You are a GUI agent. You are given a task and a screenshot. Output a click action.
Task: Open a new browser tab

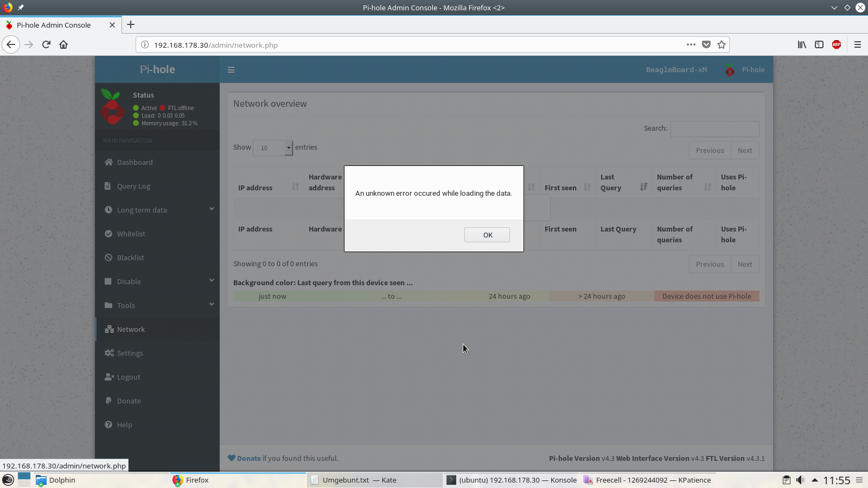pos(131,25)
